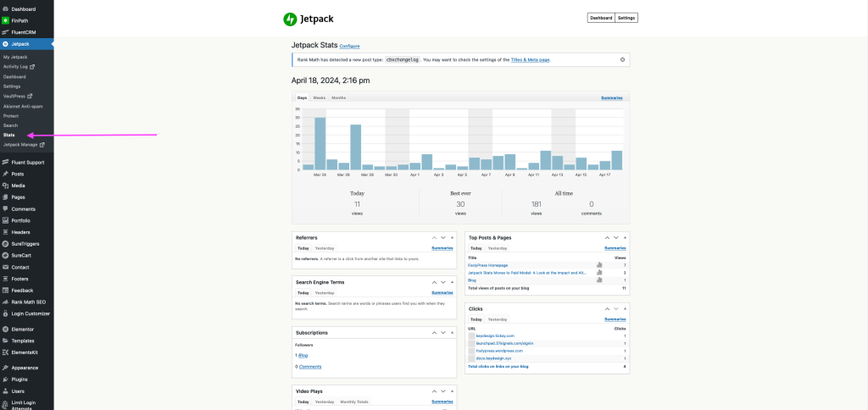Open the Configure link beside Jetpack Stats

(350, 46)
